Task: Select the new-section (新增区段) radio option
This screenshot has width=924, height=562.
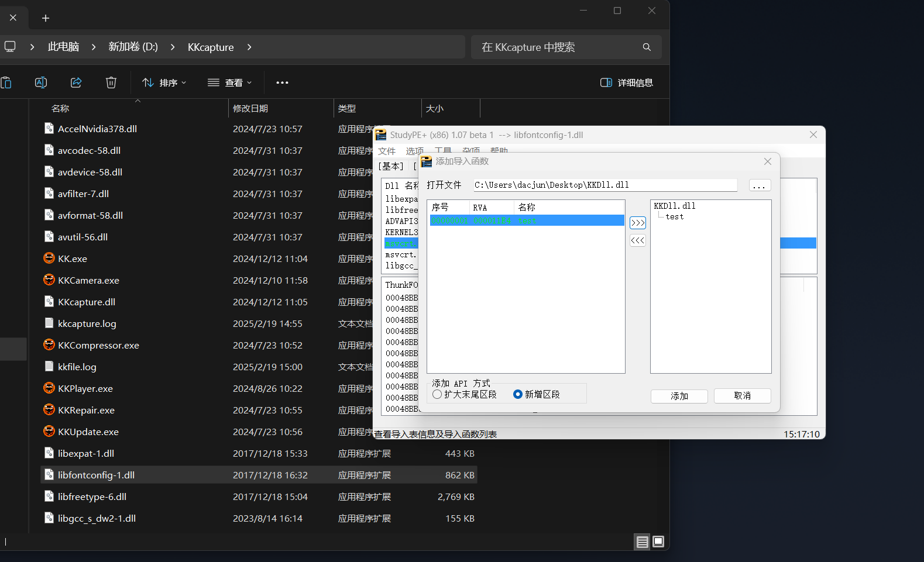Action: tap(517, 395)
